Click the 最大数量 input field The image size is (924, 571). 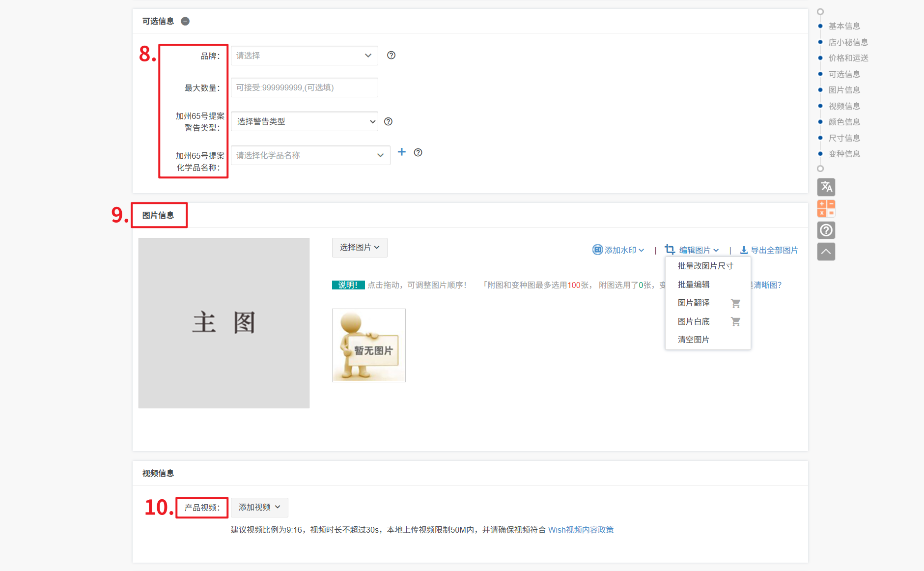pyautogui.click(x=304, y=87)
